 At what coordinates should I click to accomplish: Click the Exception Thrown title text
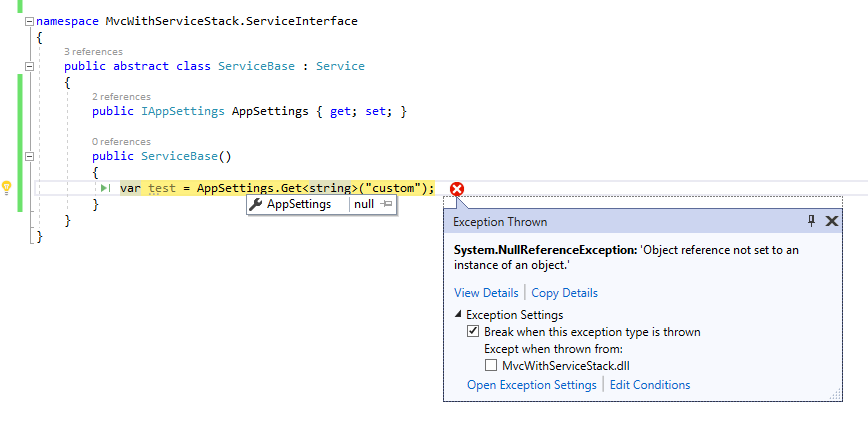[500, 222]
